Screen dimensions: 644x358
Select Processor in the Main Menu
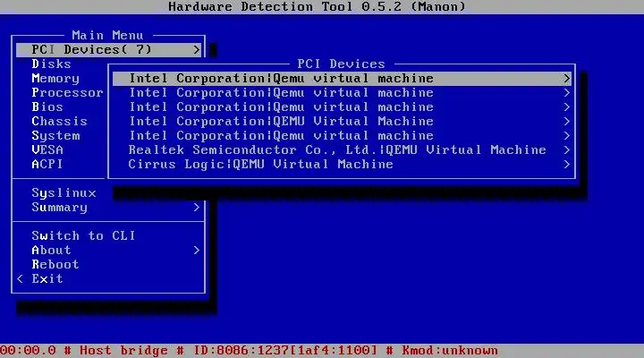(x=67, y=93)
